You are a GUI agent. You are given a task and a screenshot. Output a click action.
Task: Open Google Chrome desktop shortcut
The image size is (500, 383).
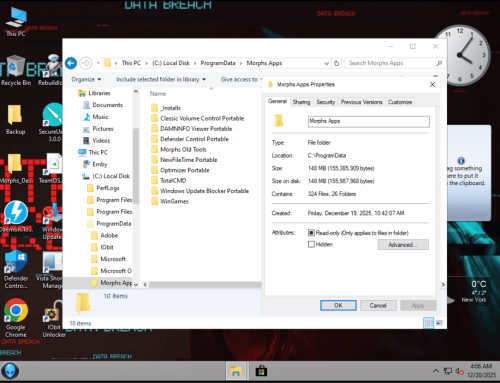pyautogui.click(x=15, y=318)
